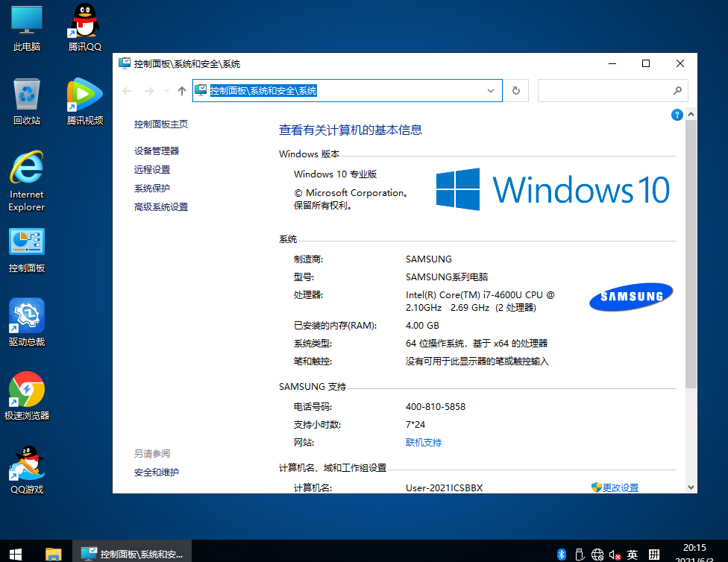The width and height of the screenshot is (728, 562).
Task: Open 驱动总裁 driver utility
Action: (25, 317)
